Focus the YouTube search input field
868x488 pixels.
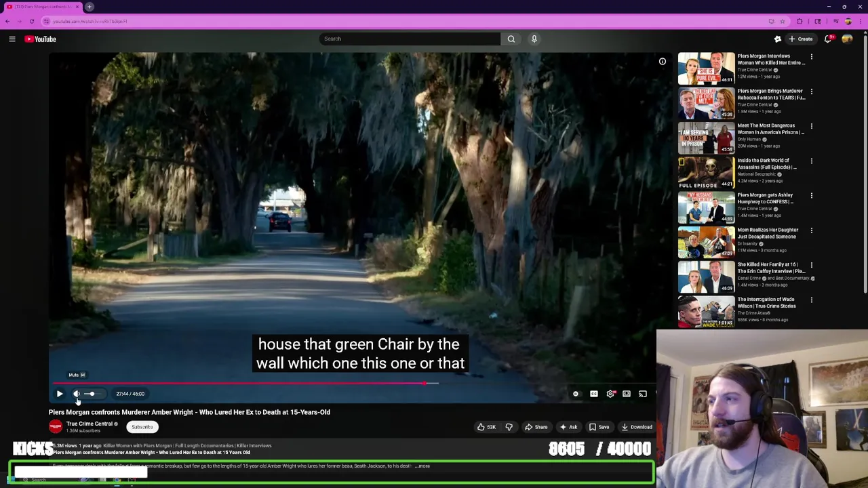[x=410, y=39]
